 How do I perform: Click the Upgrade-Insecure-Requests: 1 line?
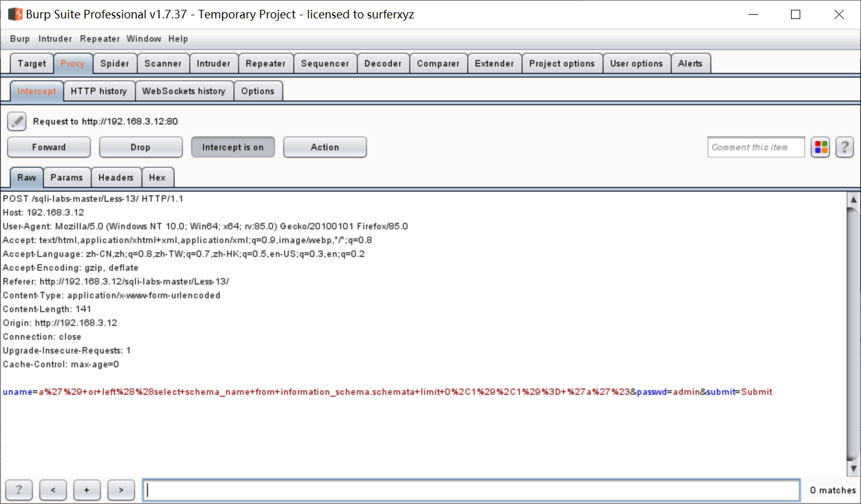67,350
